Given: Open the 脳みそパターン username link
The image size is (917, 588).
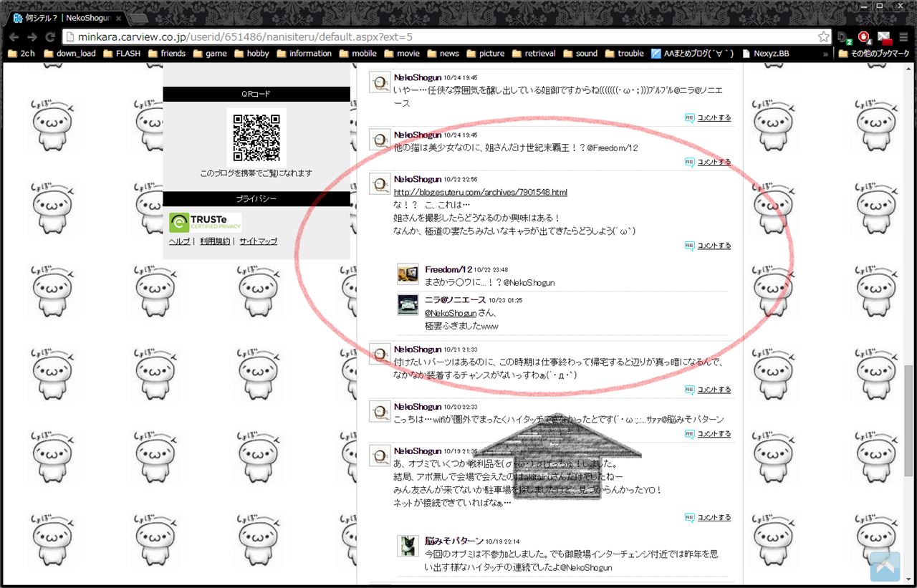Looking at the screenshot, I should pos(453,541).
